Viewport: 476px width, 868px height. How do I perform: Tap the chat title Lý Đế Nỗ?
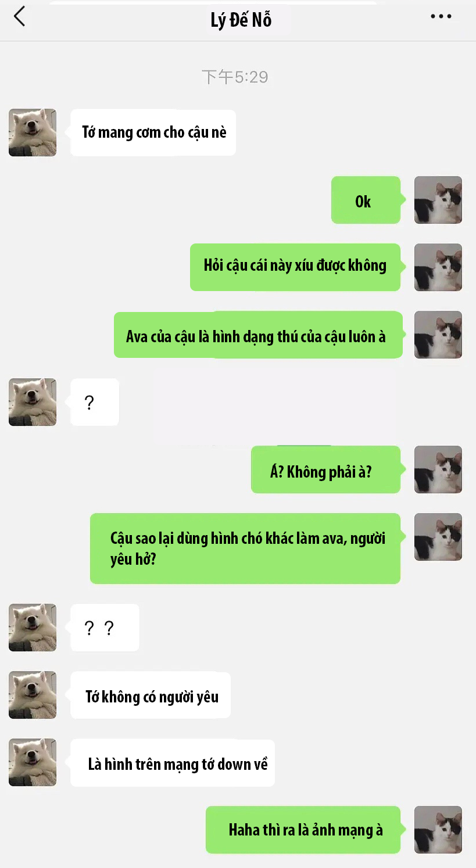point(241,20)
